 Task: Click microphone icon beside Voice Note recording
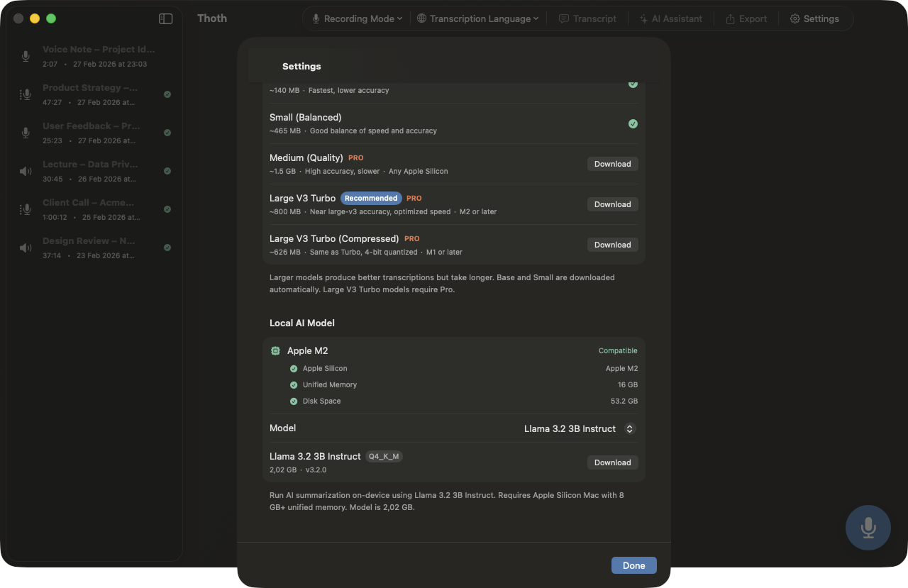[26, 56]
